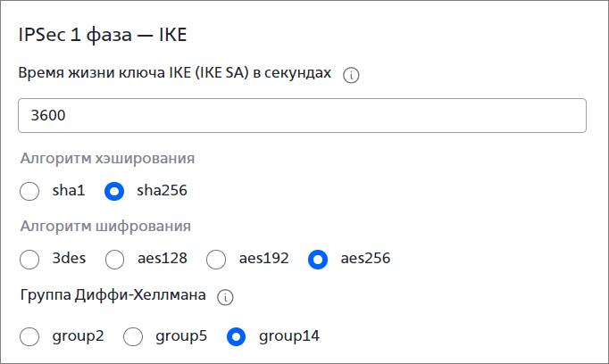Select group5 Diffie-Hellman radio button
Viewport: 609px width, 364px height.
(133, 336)
